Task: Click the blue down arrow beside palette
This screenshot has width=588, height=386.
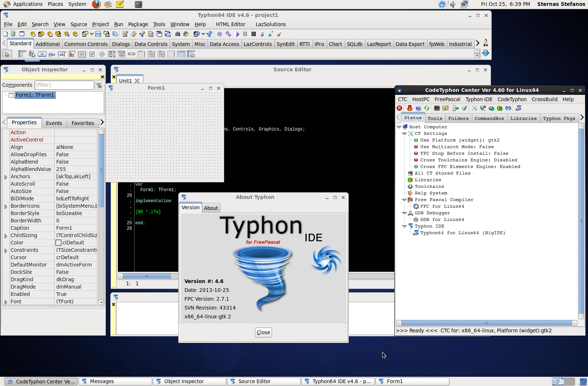Action: pyautogui.click(x=485, y=53)
